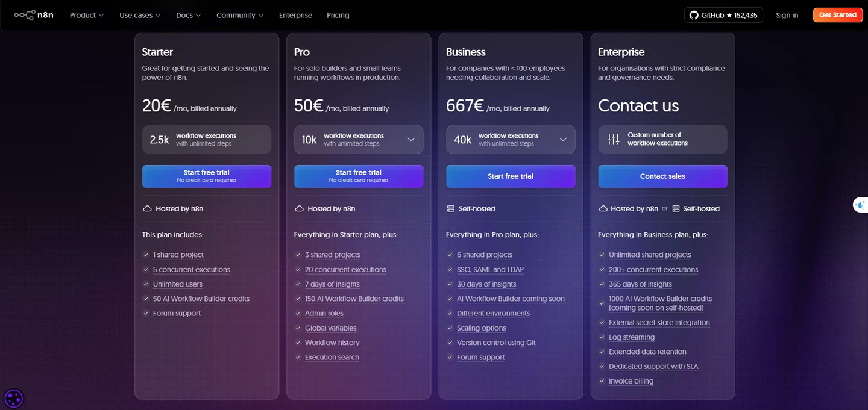Click the cloud icon under Starter plan

coord(147,209)
